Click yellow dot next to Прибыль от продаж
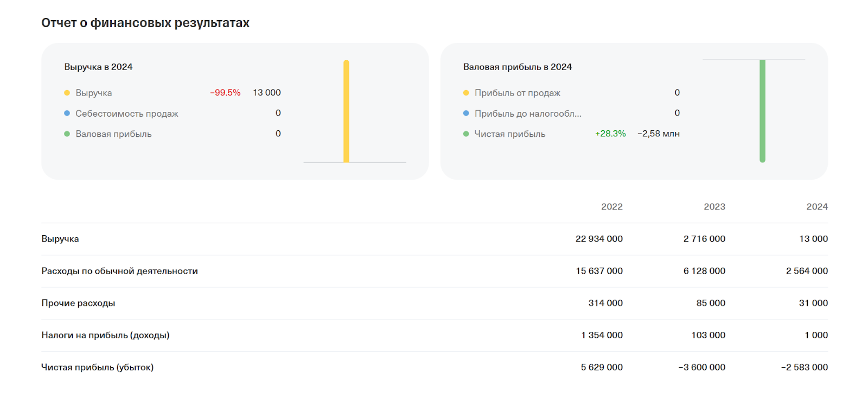Viewport: 868px width, 404px height. (x=466, y=93)
